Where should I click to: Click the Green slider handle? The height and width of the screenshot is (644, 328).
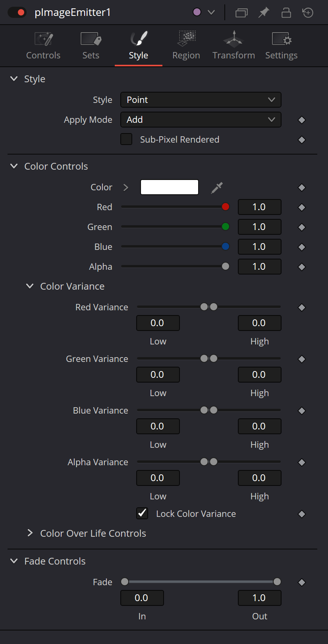pyautogui.click(x=226, y=226)
